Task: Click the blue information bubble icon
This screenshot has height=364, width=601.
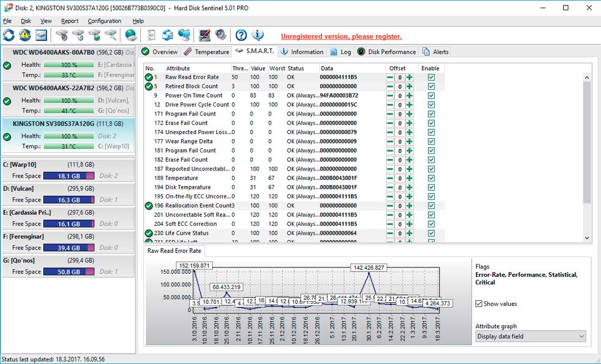Action: pos(257,36)
